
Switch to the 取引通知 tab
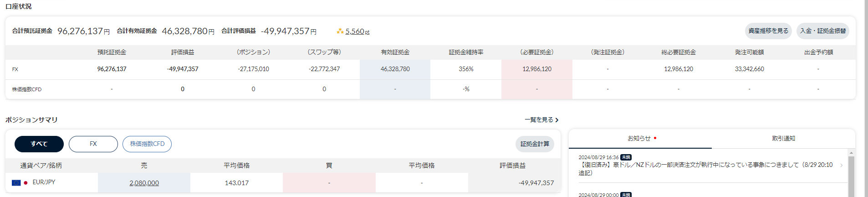(783, 139)
